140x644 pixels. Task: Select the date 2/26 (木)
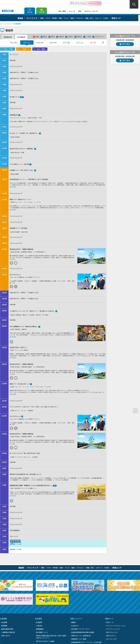[x=53, y=43]
